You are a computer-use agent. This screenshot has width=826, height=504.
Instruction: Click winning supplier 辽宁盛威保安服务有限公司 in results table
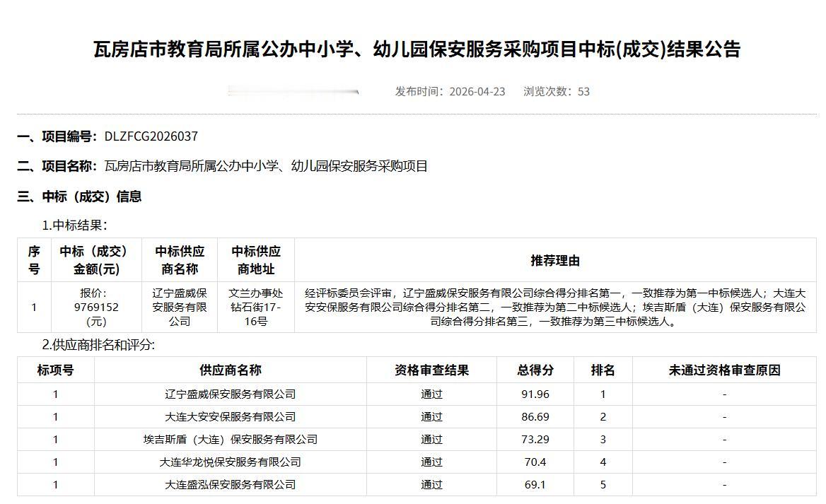[180, 307]
